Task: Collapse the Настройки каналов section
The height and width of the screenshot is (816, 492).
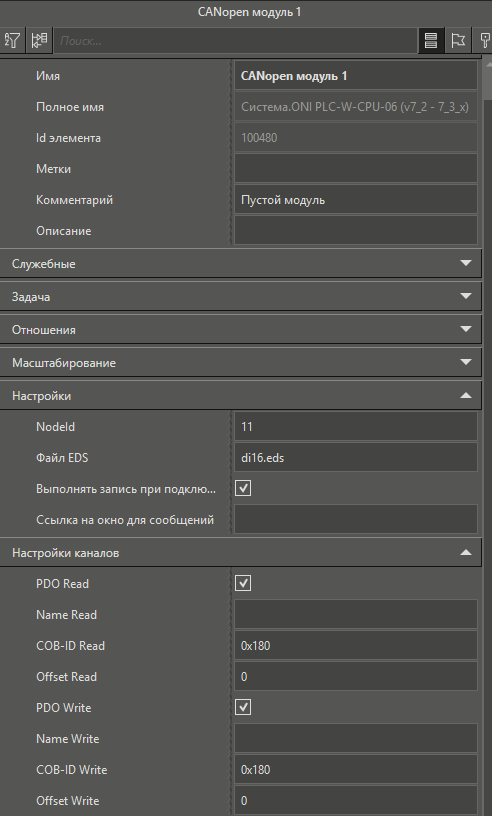Action: pos(241,553)
